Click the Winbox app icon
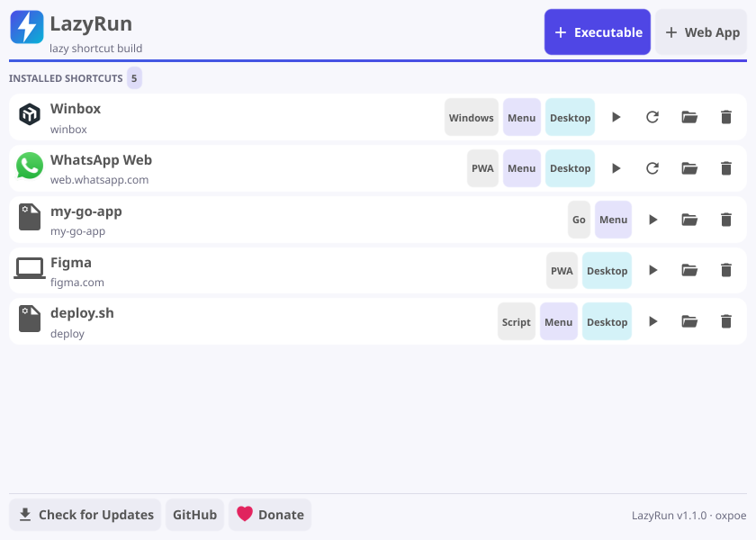The height and width of the screenshot is (540, 756). click(30, 115)
